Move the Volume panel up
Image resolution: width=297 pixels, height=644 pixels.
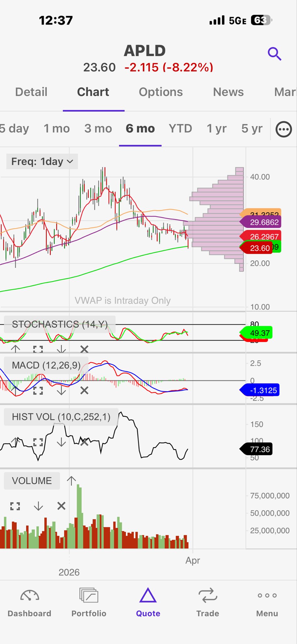point(71,480)
